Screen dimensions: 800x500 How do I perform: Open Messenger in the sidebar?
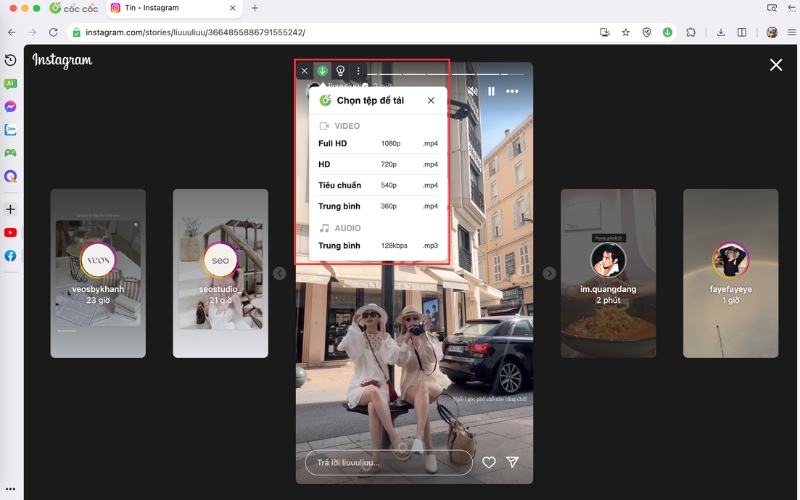pos(10,107)
